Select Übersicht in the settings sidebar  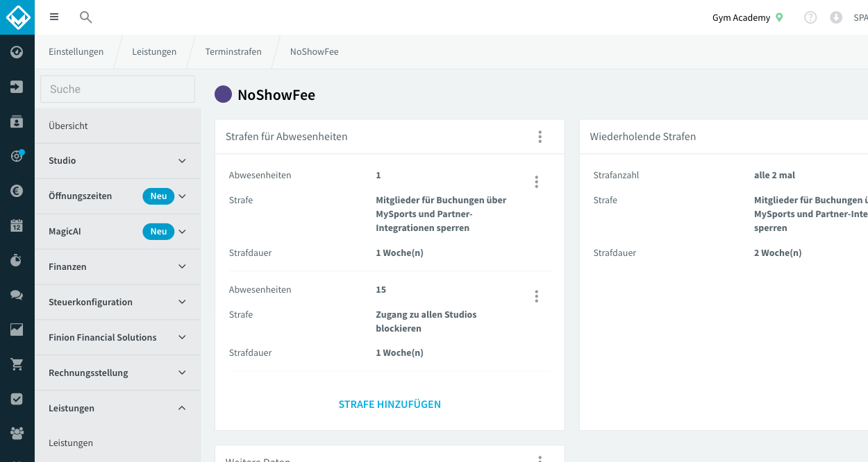118,126
